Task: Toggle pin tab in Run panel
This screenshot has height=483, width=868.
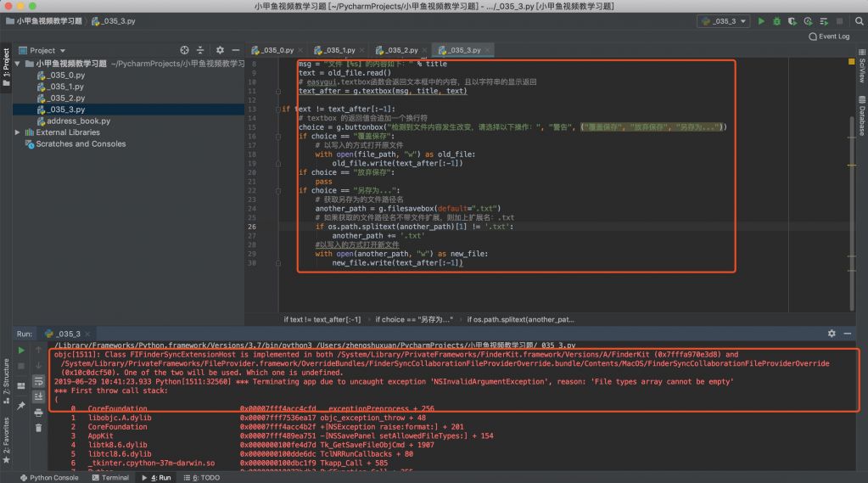Action: [x=21, y=407]
